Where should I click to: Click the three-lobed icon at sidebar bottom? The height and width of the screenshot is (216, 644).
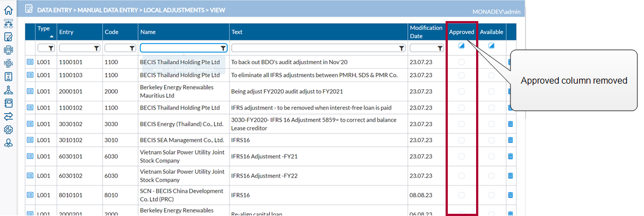click(x=8, y=143)
